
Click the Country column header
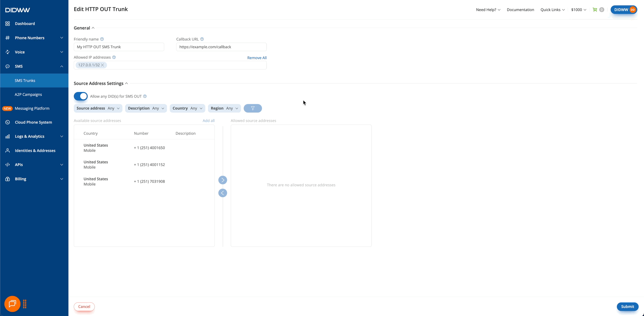click(90, 133)
